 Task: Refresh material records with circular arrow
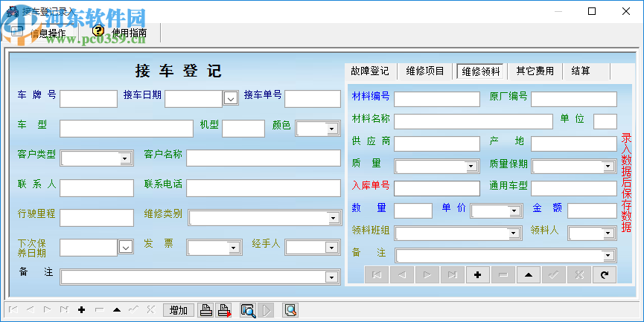point(604,275)
